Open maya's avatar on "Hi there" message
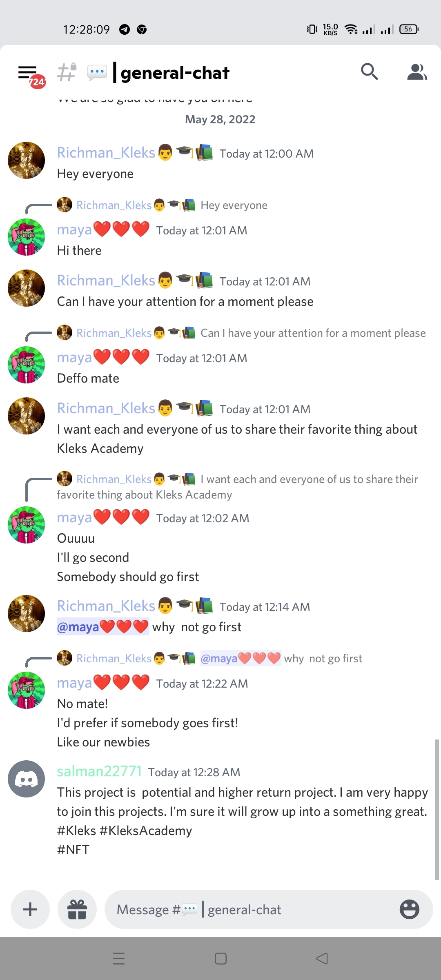Viewport: 441px width, 980px height. pos(27,237)
